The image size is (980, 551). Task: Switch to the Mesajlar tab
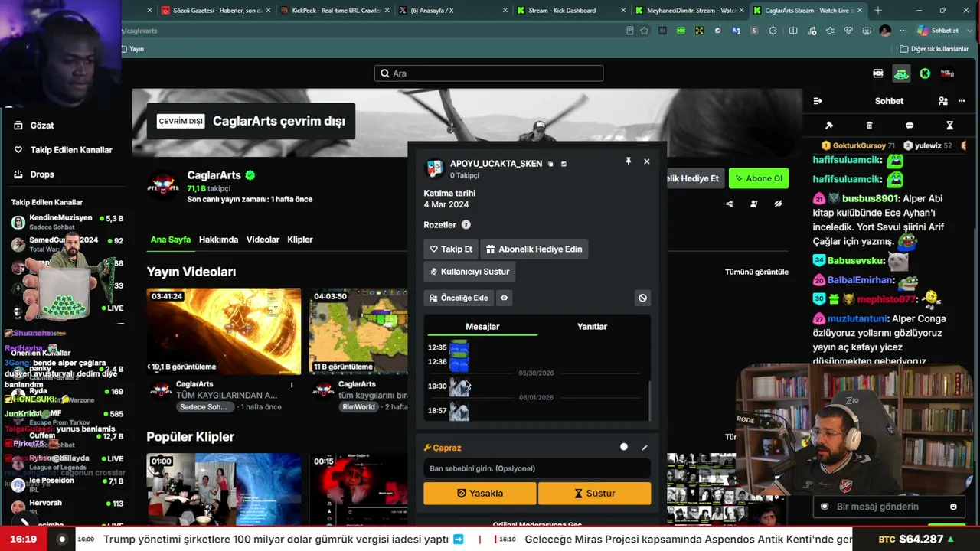coord(482,327)
